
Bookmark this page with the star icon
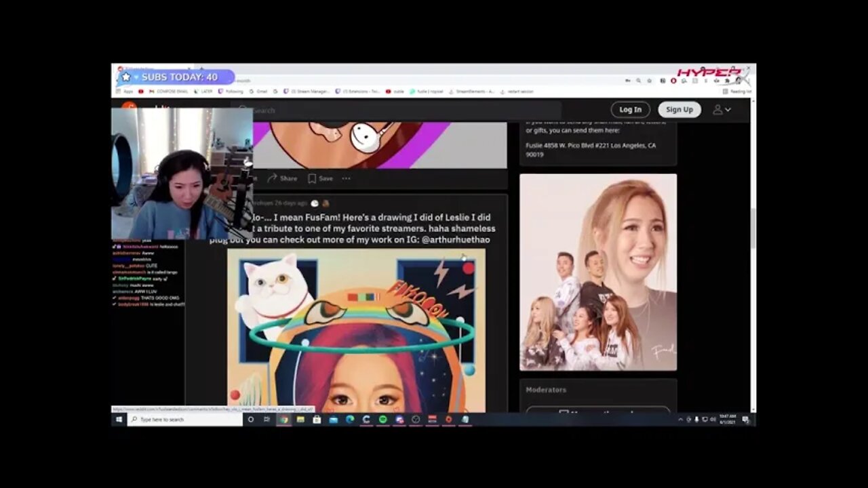click(649, 81)
